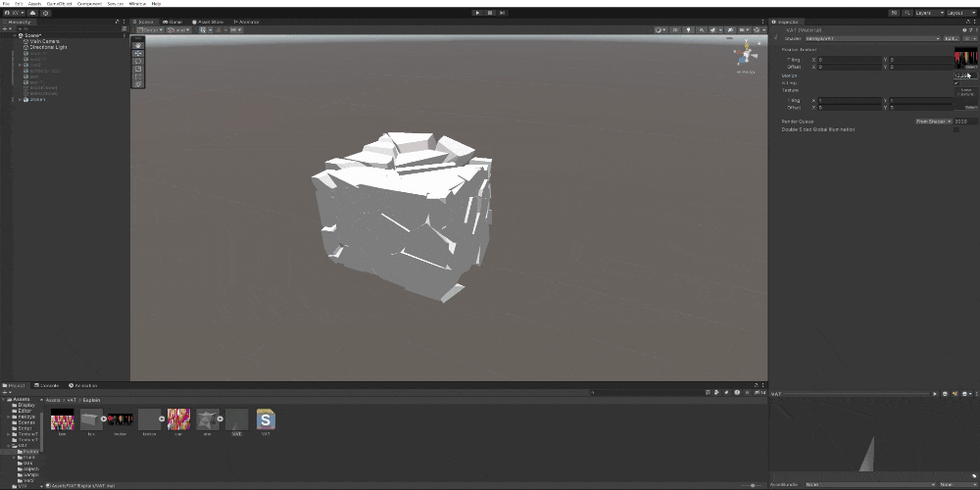Click the Position Texture Tiling X field
Viewport: 980px width, 490px height.
(850, 60)
